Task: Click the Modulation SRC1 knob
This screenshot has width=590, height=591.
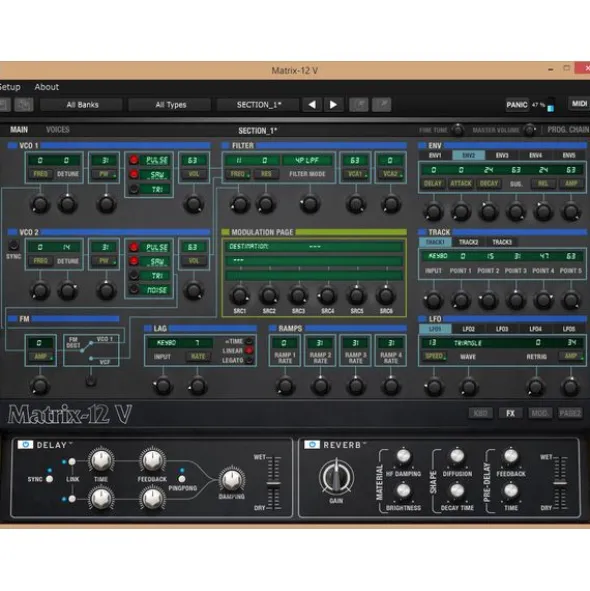Action: coord(239,296)
